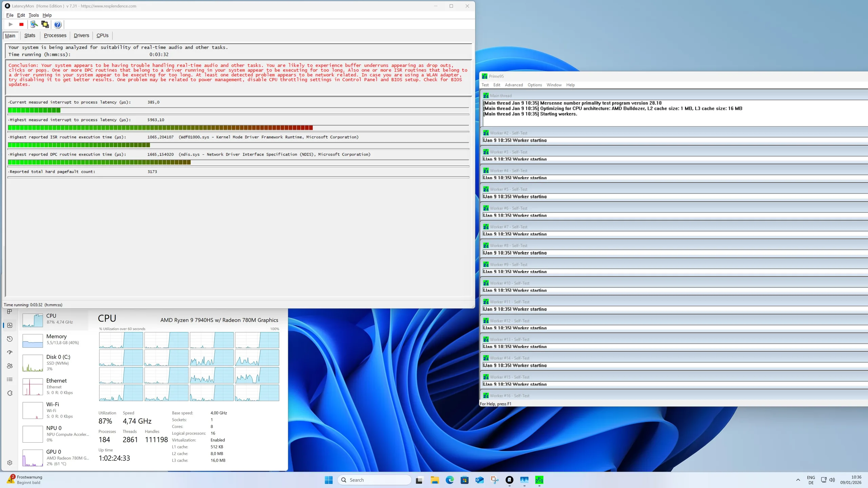Click the LatencyMon blue question mark help icon

pos(58,24)
